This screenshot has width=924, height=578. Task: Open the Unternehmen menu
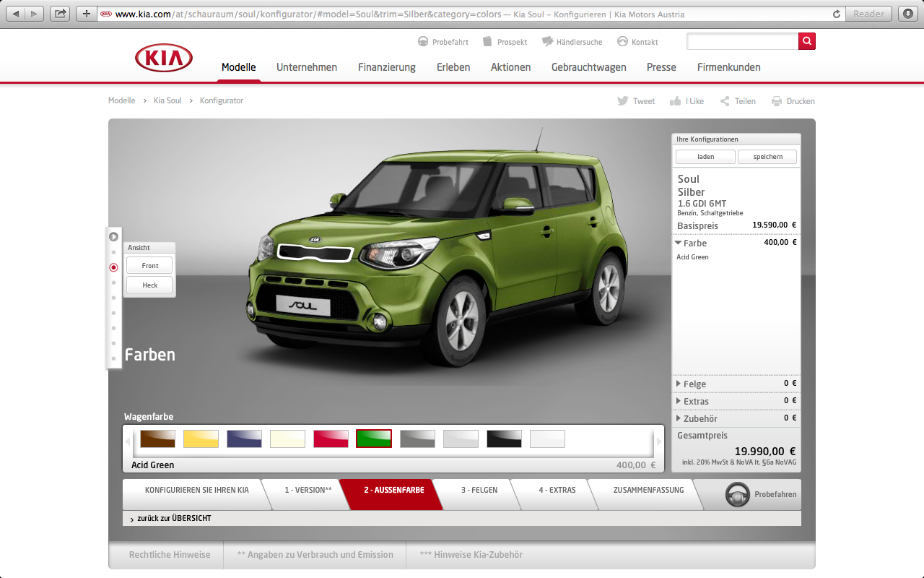pyautogui.click(x=307, y=67)
